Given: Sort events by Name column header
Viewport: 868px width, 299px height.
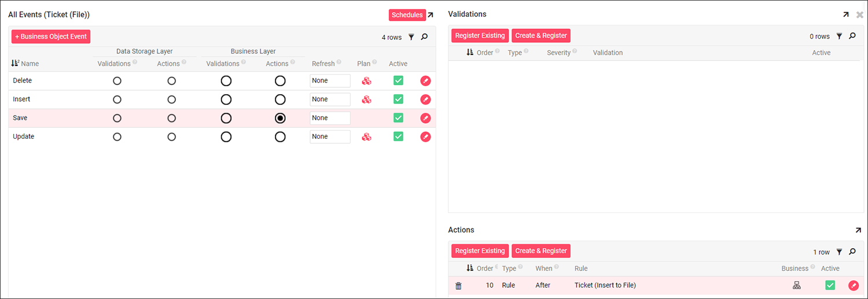Looking at the screenshot, I should [30, 64].
